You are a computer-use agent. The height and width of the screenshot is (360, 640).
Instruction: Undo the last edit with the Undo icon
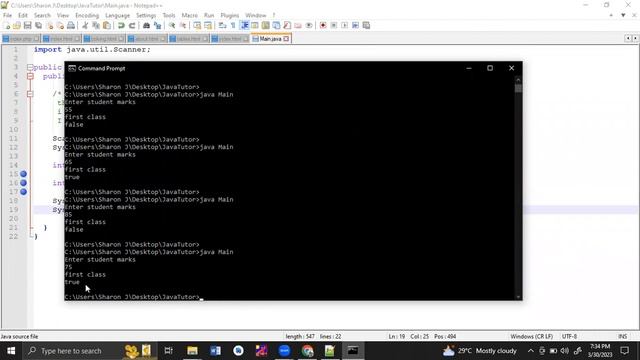point(121,25)
